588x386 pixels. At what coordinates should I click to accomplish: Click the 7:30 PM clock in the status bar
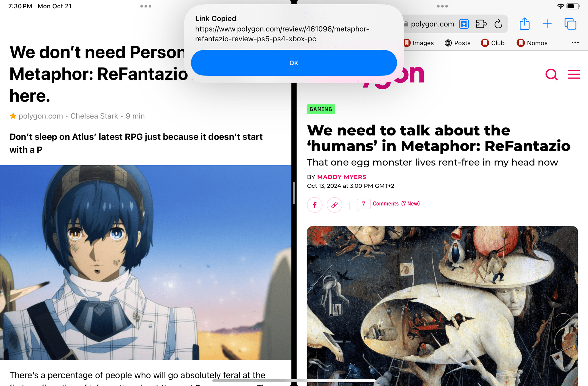tap(20, 6)
